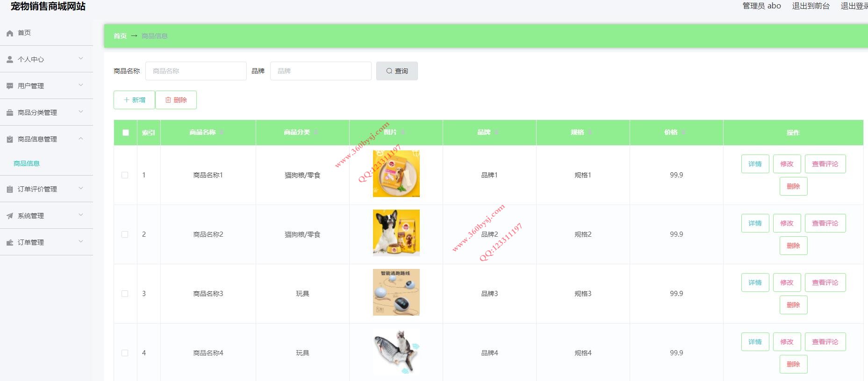This screenshot has width=868, height=381.
Task: Click the paper-plane icon for 系统管理
Action: (x=10, y=216)
